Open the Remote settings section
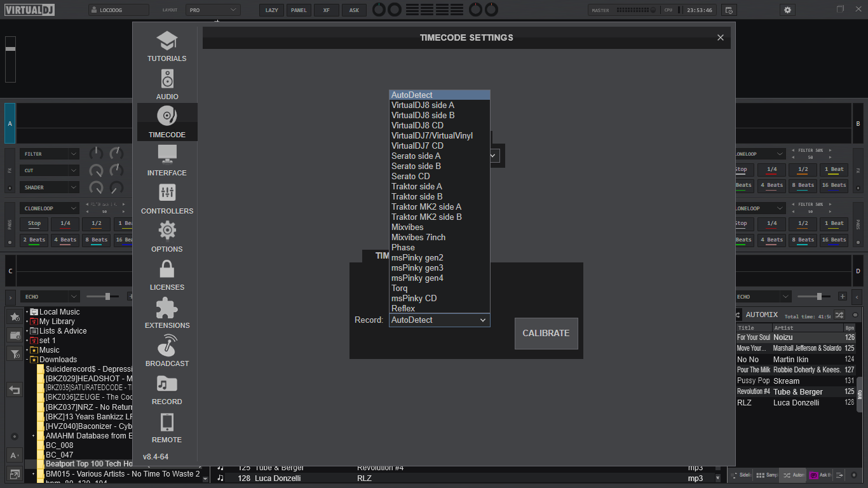Image resolution: width=868 pixels, height=488 pixels. [x=167, y=427]
